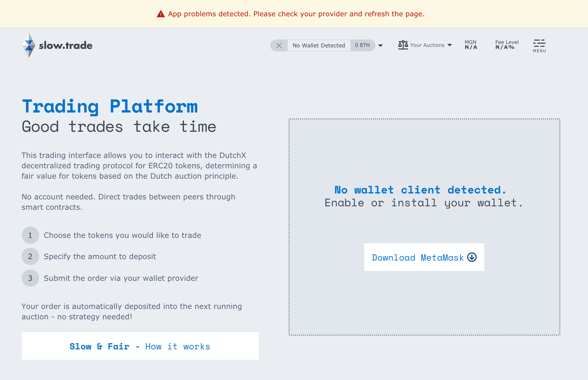Click the red warning triangle icon
This screenshot has width=588, height=380.
[x=161, y=14]
